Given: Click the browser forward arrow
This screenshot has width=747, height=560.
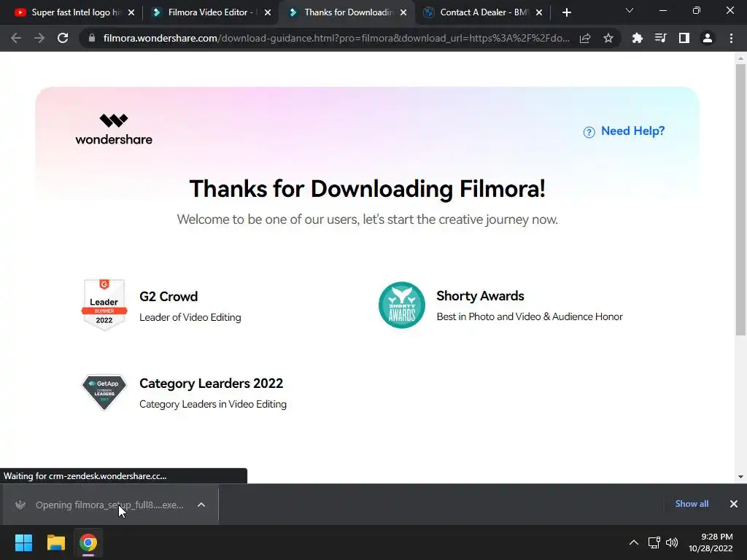Looking at the screenshot, I should pyautogui.click(x=39, y=38).
